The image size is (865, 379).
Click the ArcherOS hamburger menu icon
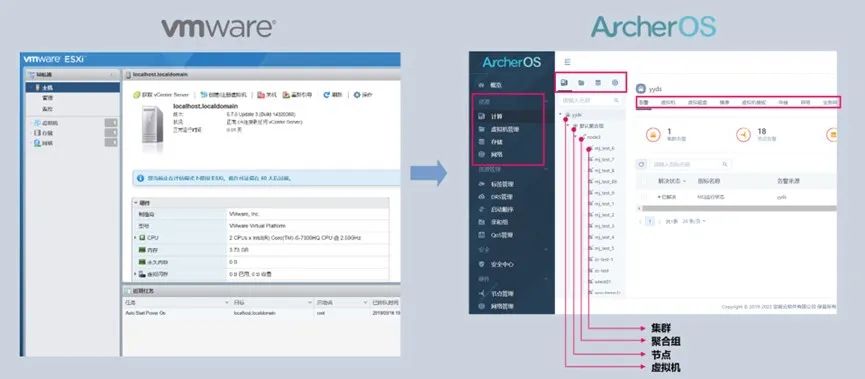pos(567,62)
